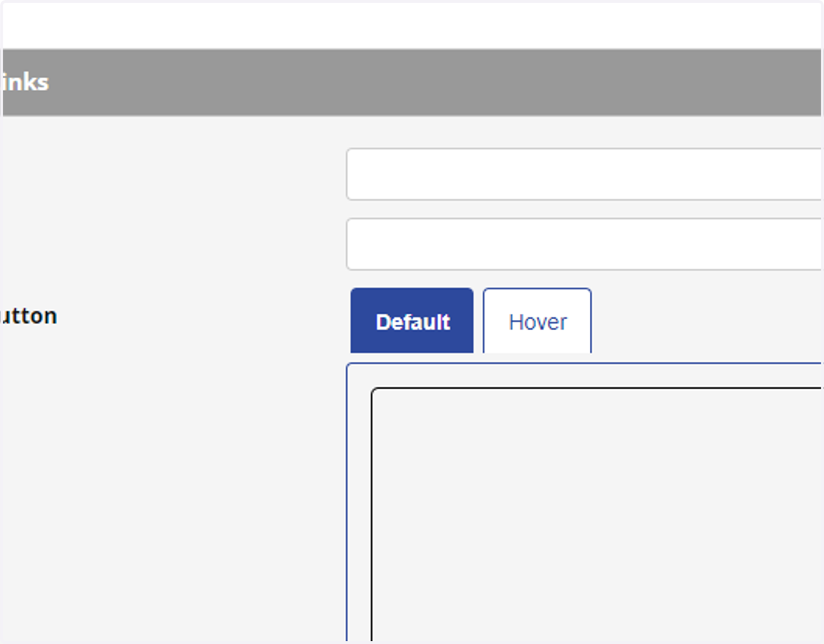Switch to the Hover tab
The height and width of the screenshot is (644, 824).
click(537, 321)
